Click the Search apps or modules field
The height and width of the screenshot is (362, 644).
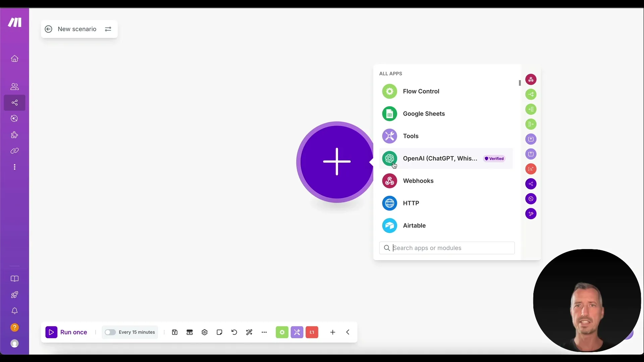tap(446, 248)
